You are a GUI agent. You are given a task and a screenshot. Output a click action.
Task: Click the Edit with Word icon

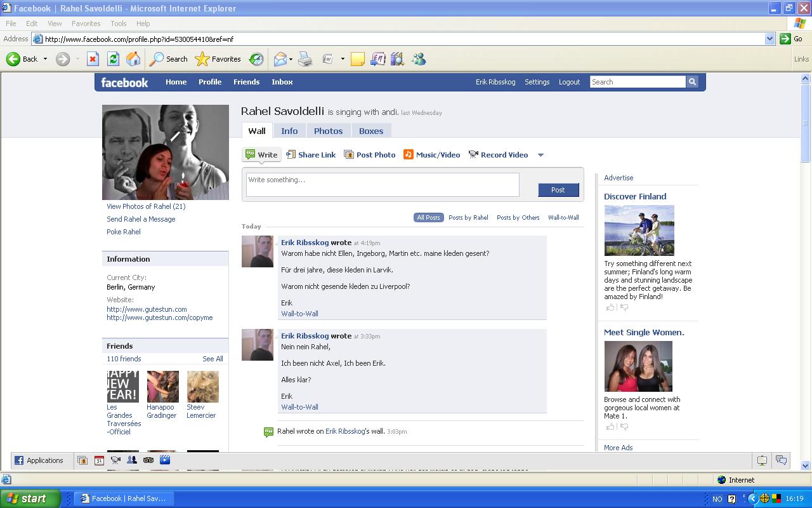(328, 59)
